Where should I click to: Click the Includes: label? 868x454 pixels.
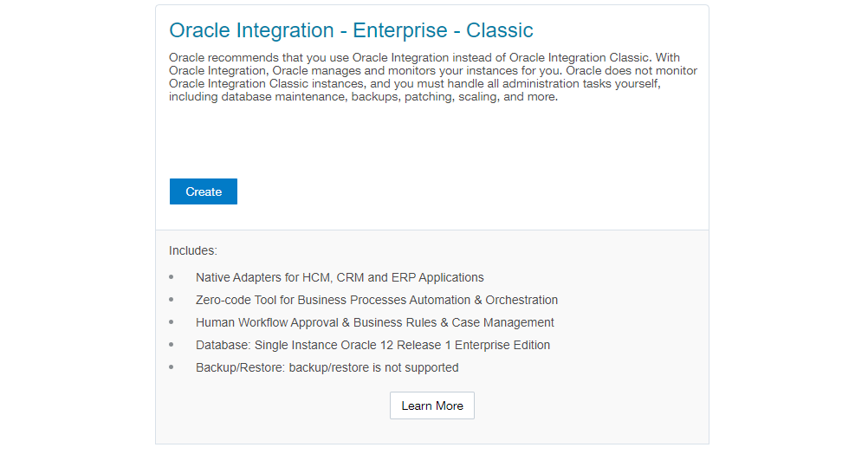point(193,250)
